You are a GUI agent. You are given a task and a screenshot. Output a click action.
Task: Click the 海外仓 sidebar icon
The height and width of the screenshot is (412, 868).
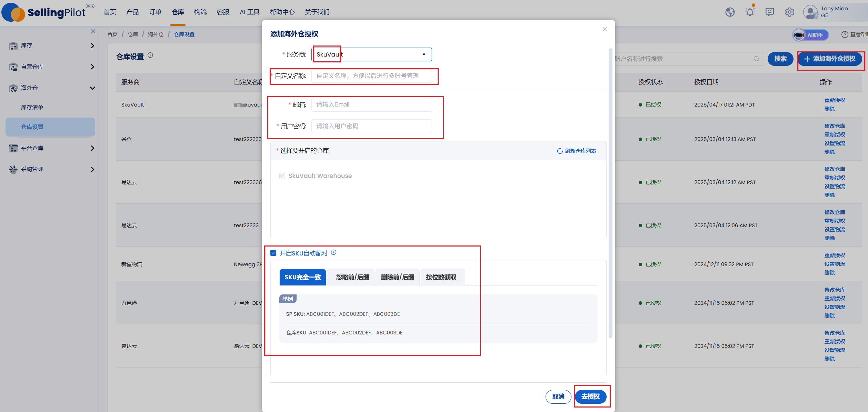13,88
